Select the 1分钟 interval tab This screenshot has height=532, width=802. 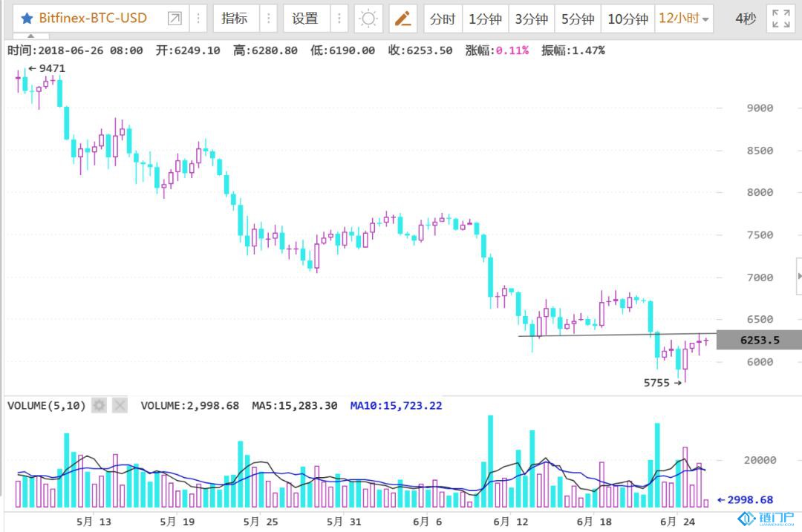click(x=486, y=19)
